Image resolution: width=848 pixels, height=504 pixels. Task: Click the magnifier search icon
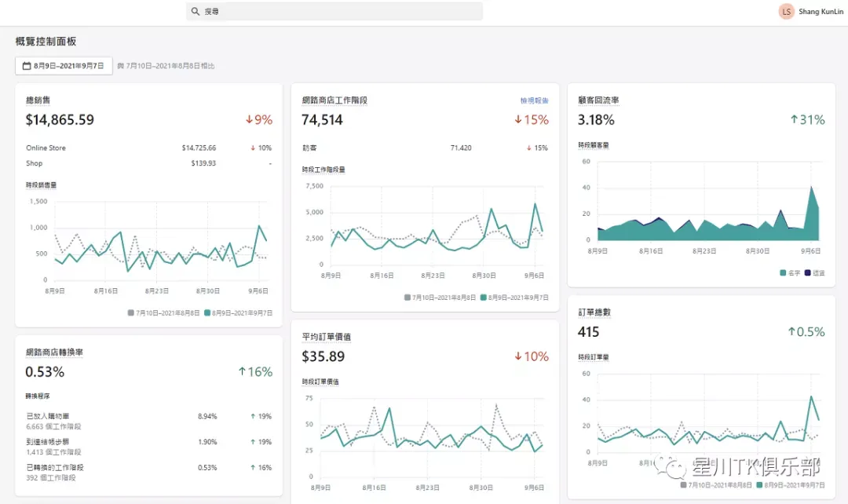click(x=196, y=11)
